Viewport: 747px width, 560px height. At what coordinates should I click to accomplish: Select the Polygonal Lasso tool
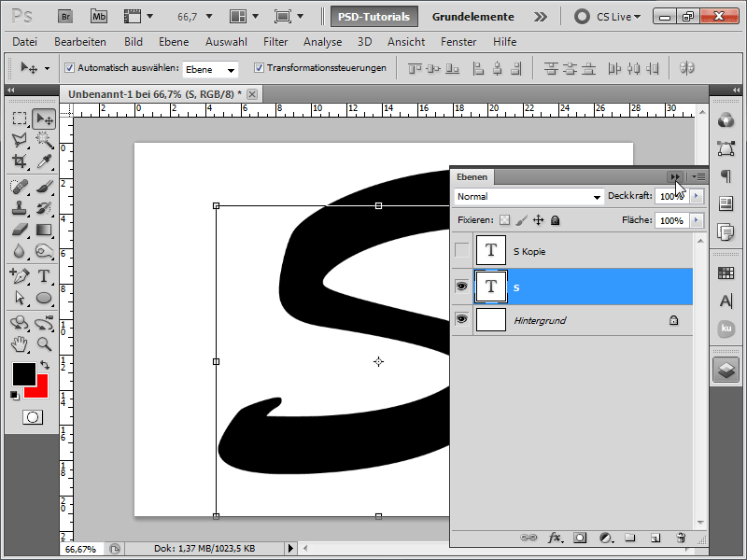point(20,140)
